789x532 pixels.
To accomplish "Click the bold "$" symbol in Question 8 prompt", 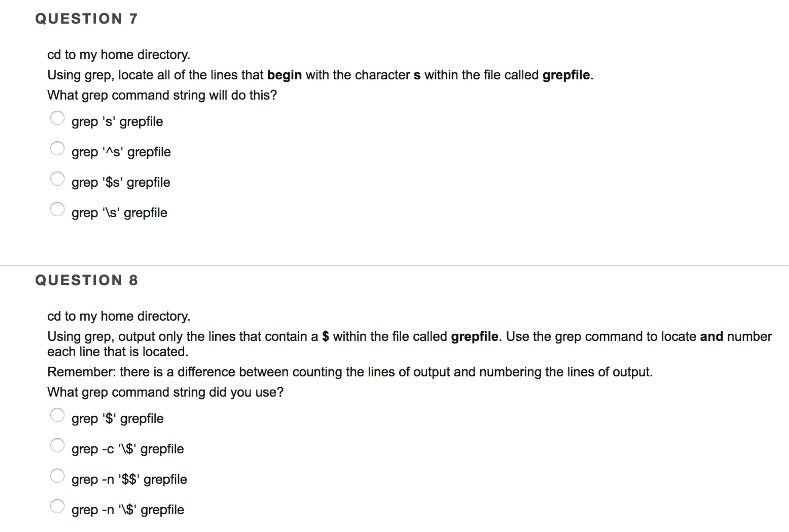I will click(x=326, y=337).
